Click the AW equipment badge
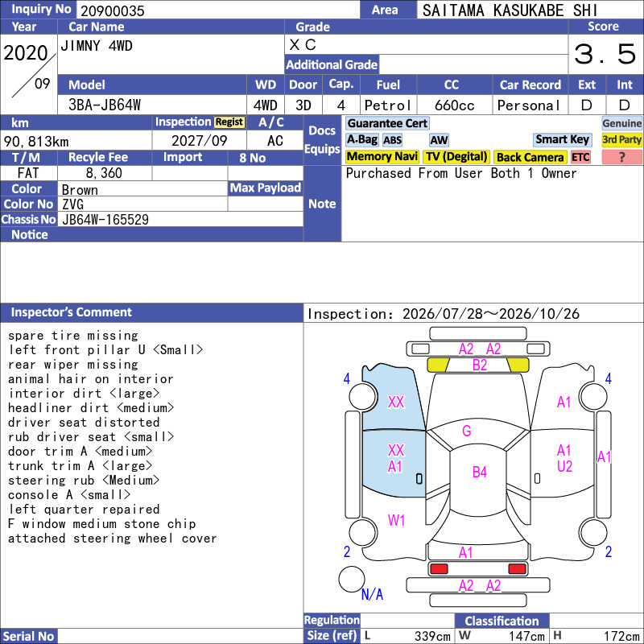The height and width of the screenshot is (644, 644). (439, 140)
